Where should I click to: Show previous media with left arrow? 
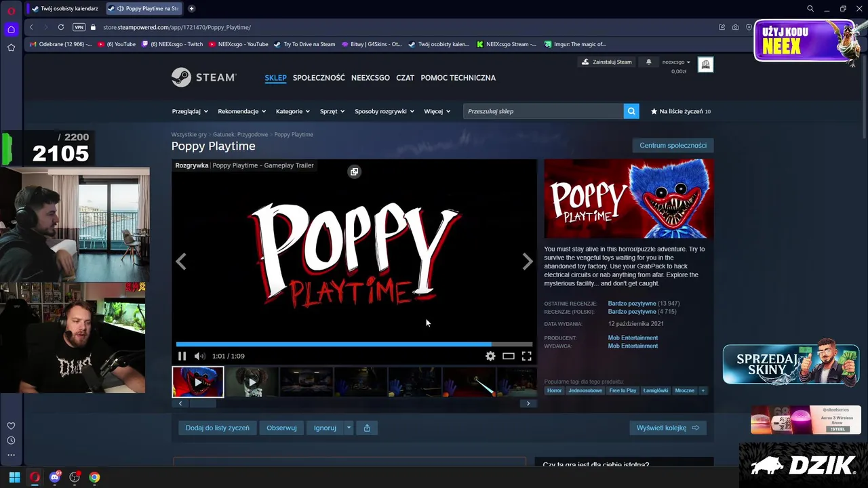(181, 262)
